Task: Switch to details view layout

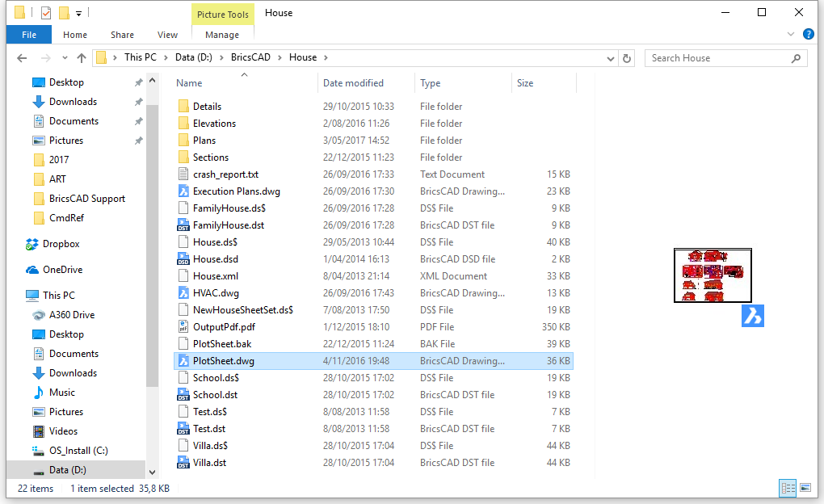Action: pos(788,488)
